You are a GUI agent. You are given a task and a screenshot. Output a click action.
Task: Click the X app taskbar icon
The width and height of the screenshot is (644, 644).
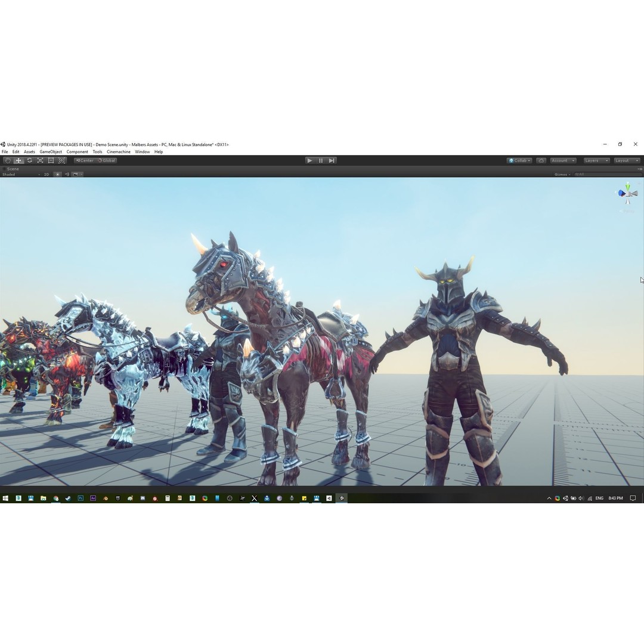pos(254,498)
